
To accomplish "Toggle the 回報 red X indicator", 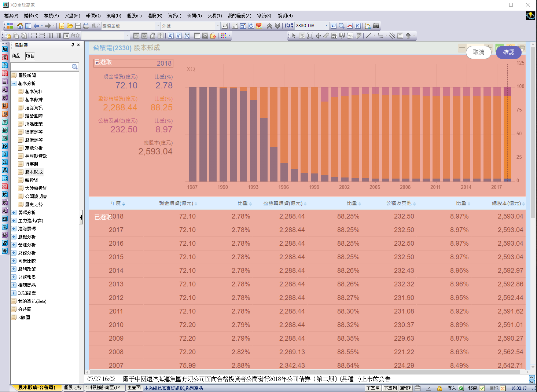I will tap(503, 388).
